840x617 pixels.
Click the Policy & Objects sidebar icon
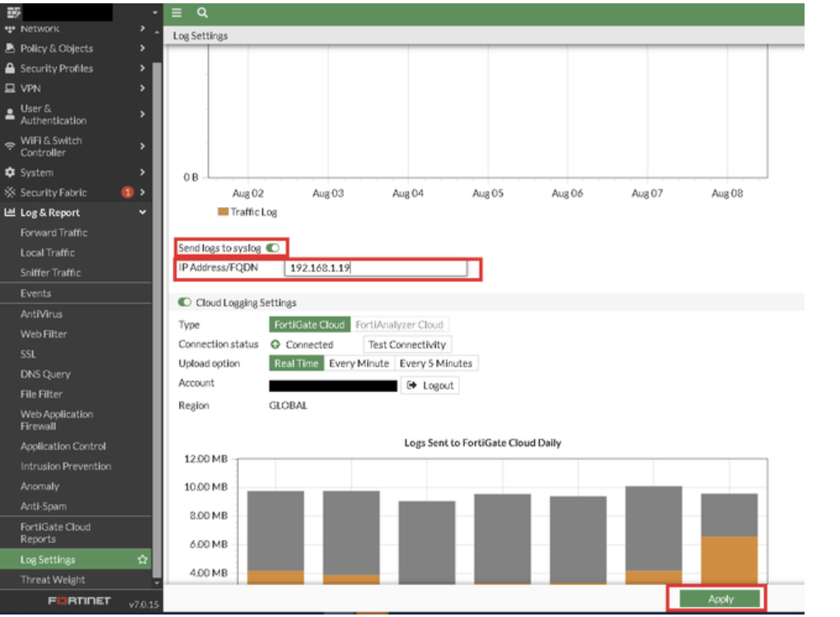[11, 49]
